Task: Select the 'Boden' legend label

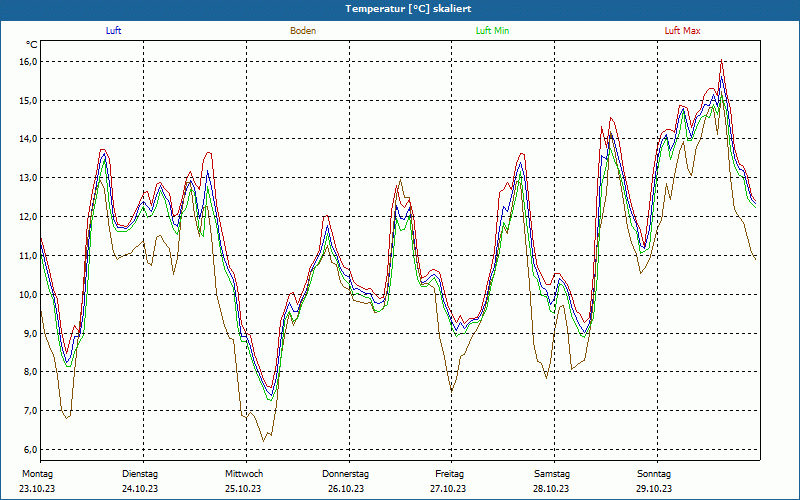Action: [303, 31]
